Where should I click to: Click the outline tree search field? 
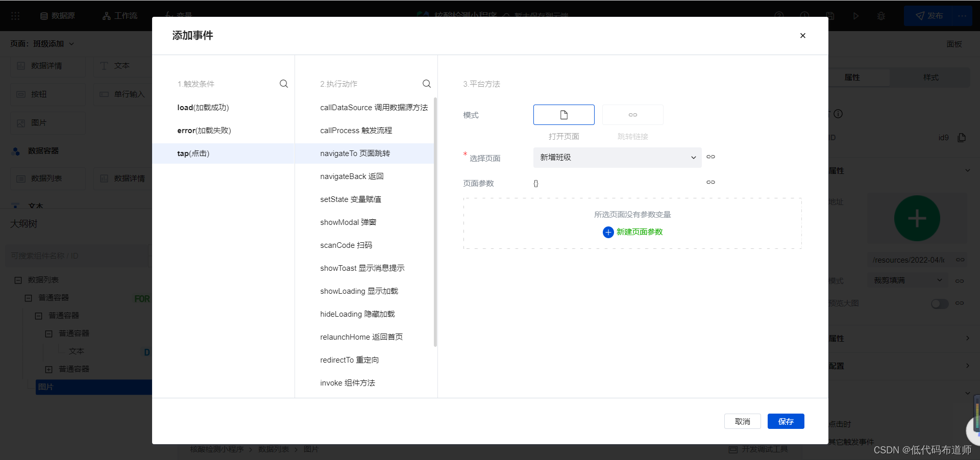click(78, 255)
